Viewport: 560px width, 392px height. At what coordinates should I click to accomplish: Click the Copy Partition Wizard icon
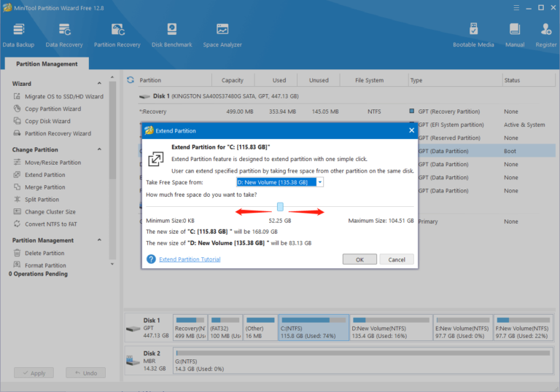[17, 108]
